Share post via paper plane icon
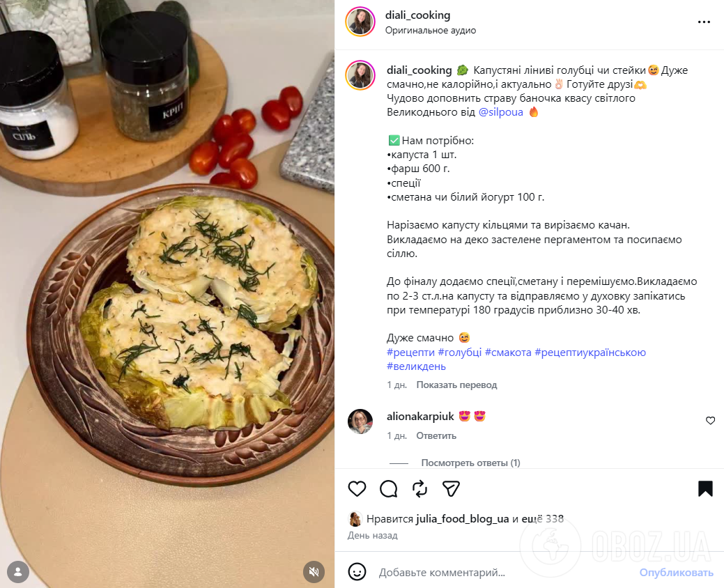This screenshot has height=588, width=724. (451, 489)
